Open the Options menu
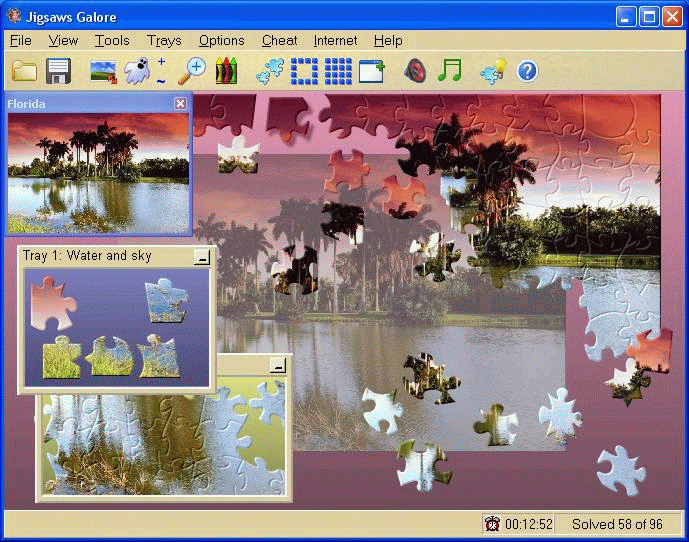Image resolution: width=689 pixels, height=542 pixels. coord(221,40)
